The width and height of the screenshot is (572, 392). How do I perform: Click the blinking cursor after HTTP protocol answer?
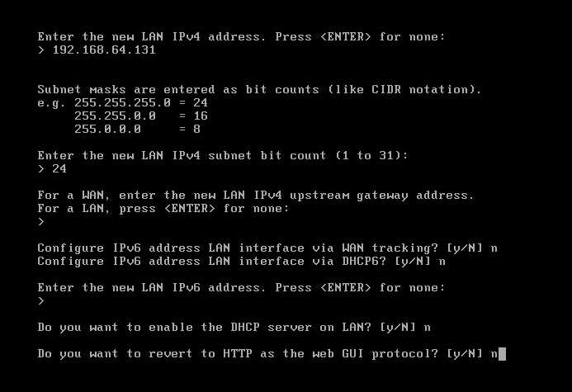[x=502, y=354]
